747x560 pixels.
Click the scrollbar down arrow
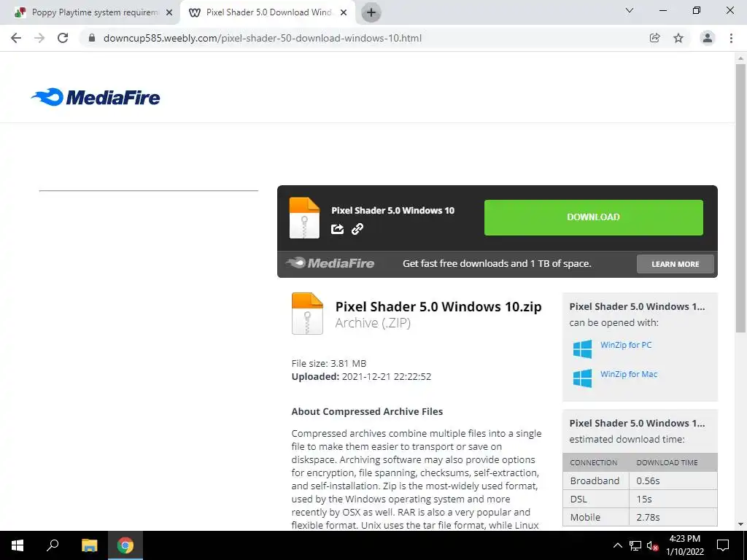[740, 524]
